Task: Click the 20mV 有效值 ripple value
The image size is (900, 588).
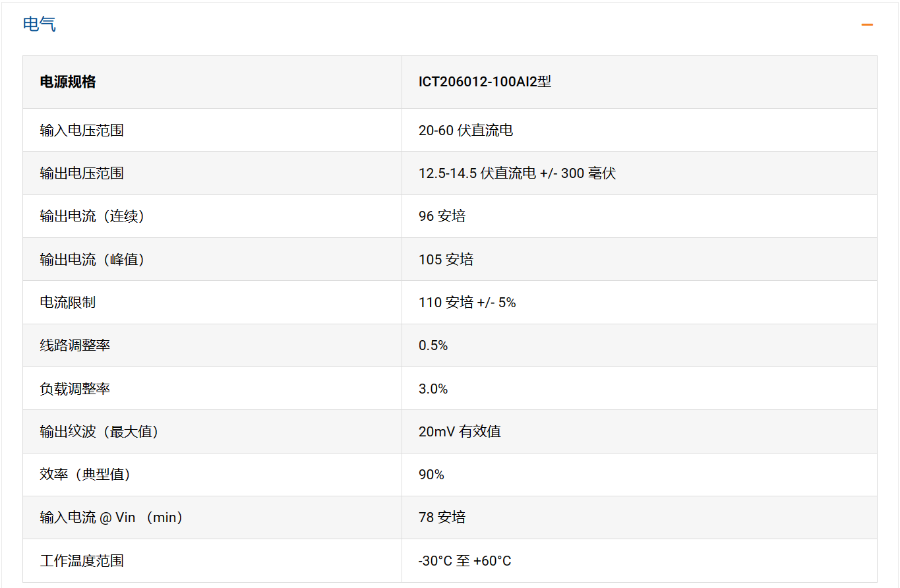Action: click(x=460, y=432)
